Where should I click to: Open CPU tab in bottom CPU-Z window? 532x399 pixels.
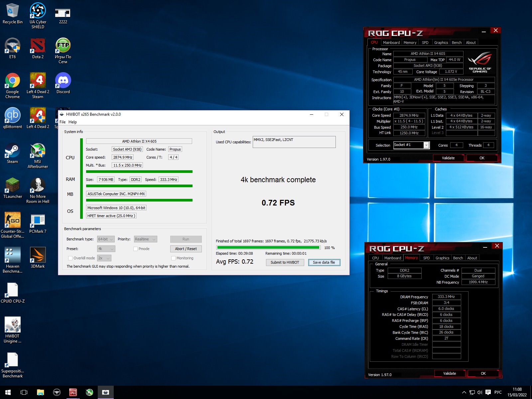point(375,258)
